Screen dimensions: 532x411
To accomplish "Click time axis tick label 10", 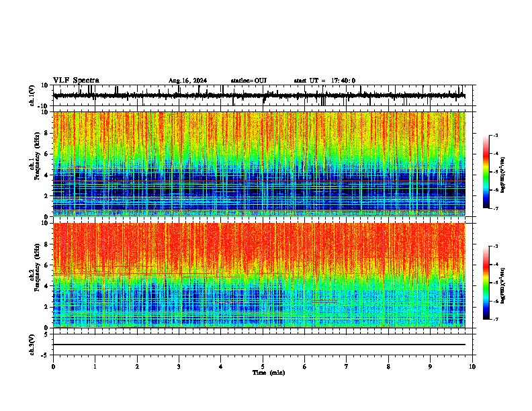I will [472, 367].
